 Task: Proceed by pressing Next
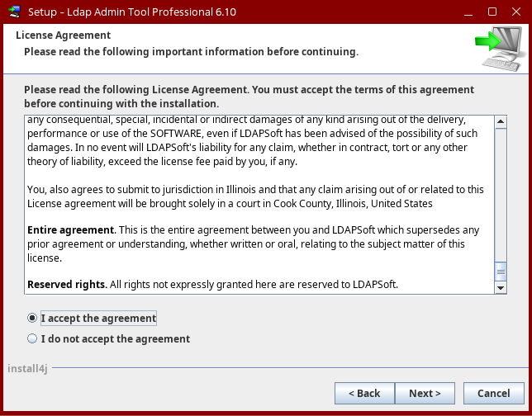[425, 393]
